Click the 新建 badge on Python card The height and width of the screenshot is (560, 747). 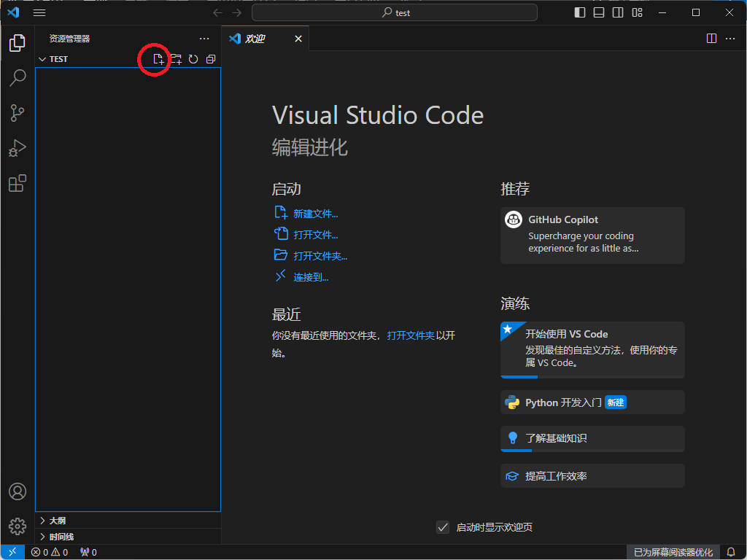616,402
